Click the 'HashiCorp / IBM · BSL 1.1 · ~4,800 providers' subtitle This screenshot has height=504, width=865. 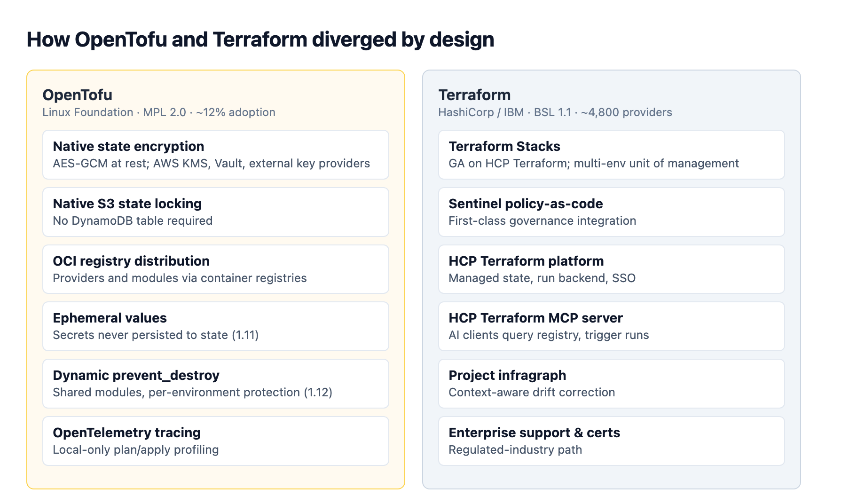click(555, 112)
